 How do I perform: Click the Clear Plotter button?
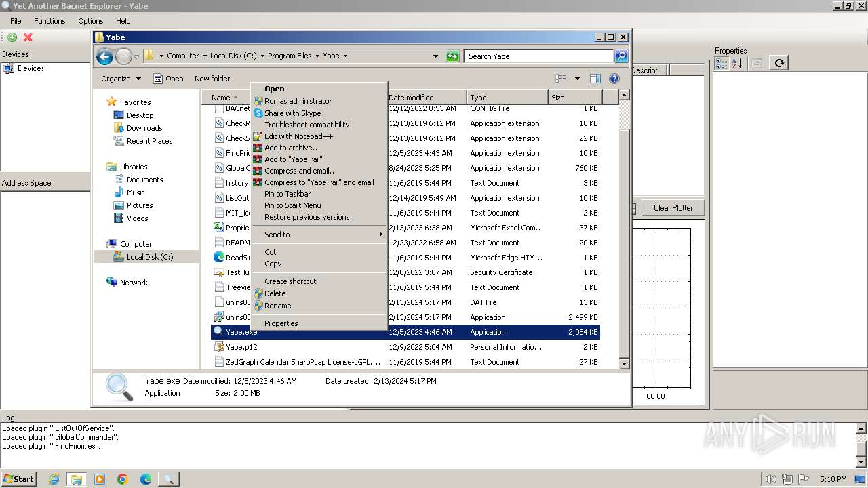(x=673, y=208)
